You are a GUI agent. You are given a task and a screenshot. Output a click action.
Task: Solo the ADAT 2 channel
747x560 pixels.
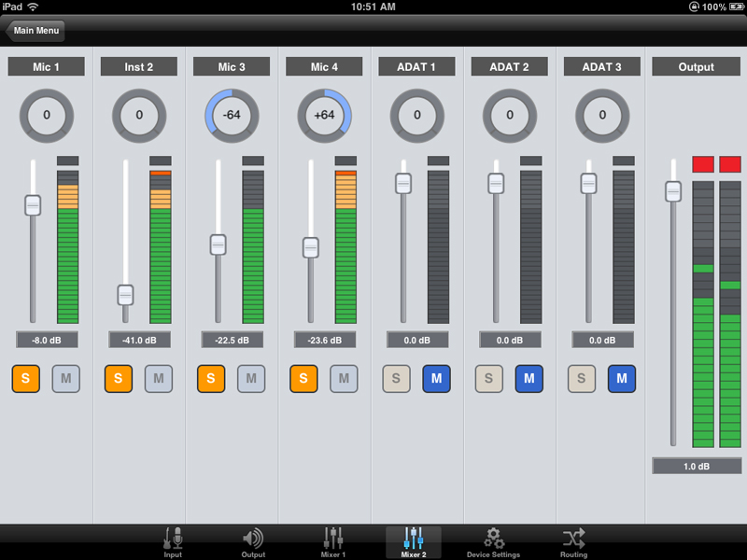(488, 379)
